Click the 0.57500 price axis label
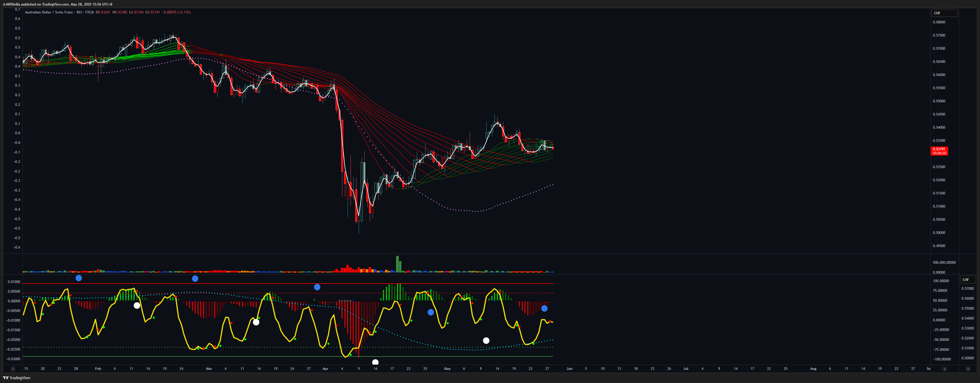 [939, 35]
